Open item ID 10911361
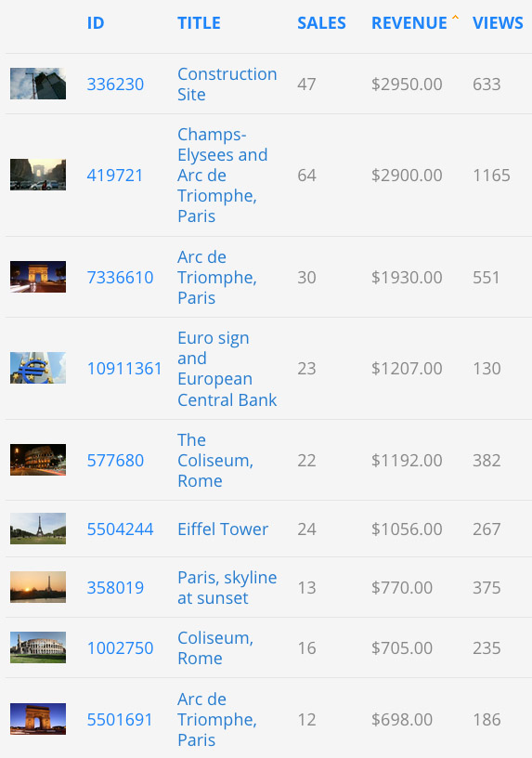Screen dimensions: 532x758 click(124, 369)
